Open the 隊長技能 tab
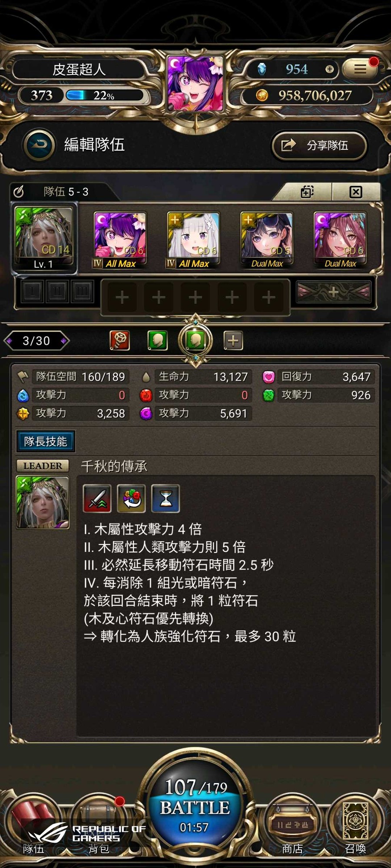This screenshot has height=868, width=391. 46,441
